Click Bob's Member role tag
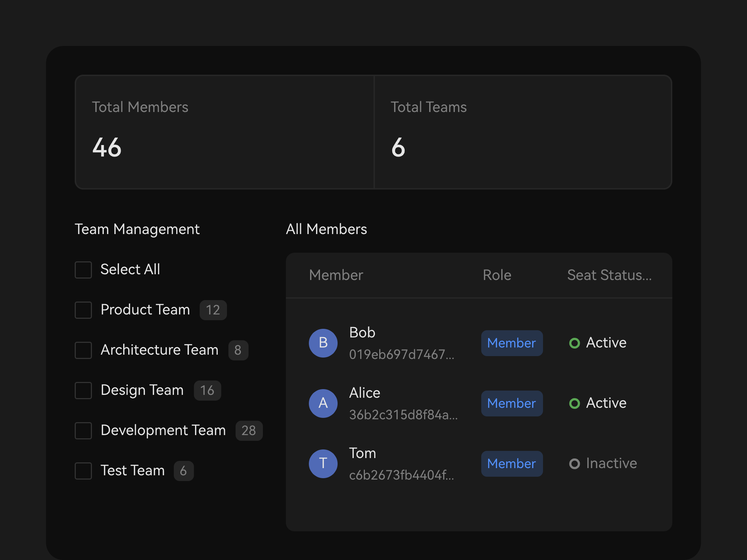Viewport: 747px width, 560px height. (x=512, y=343)
